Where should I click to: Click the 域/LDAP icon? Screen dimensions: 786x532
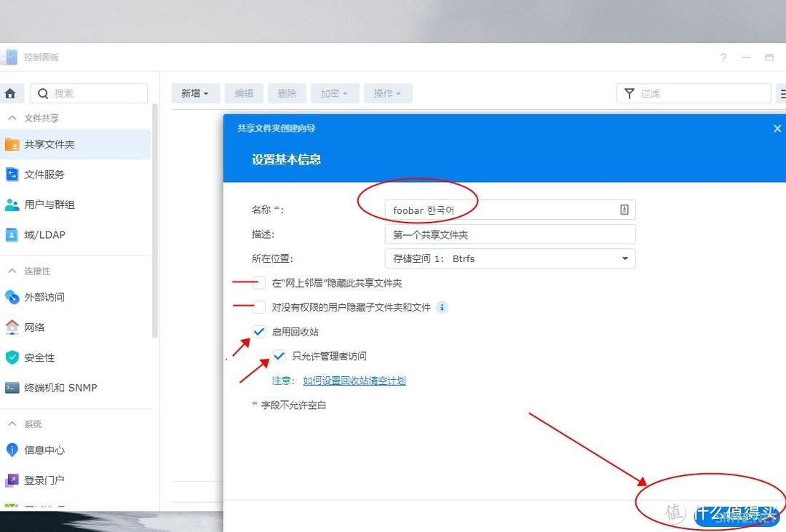coord(12,234)
